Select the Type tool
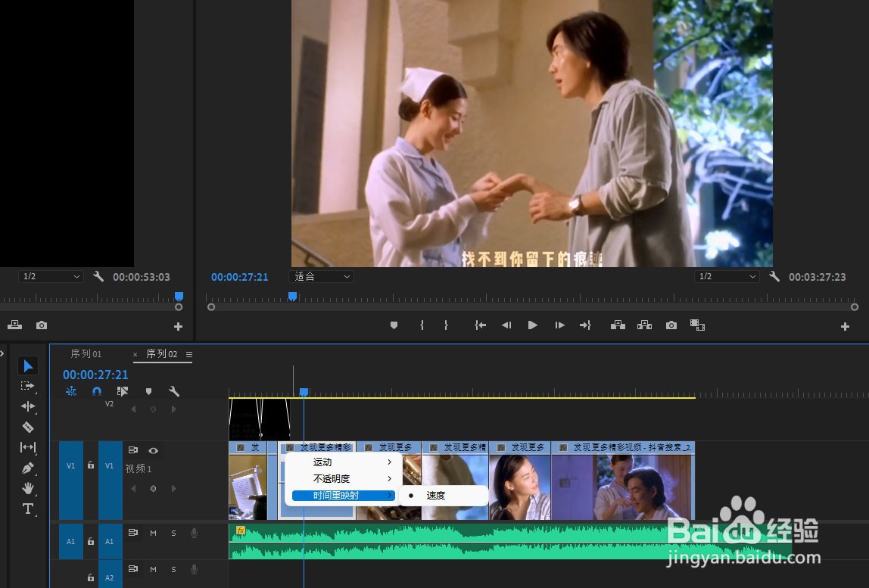The height and width of the screenshot is (588, 869). click(x=28, y=509)
